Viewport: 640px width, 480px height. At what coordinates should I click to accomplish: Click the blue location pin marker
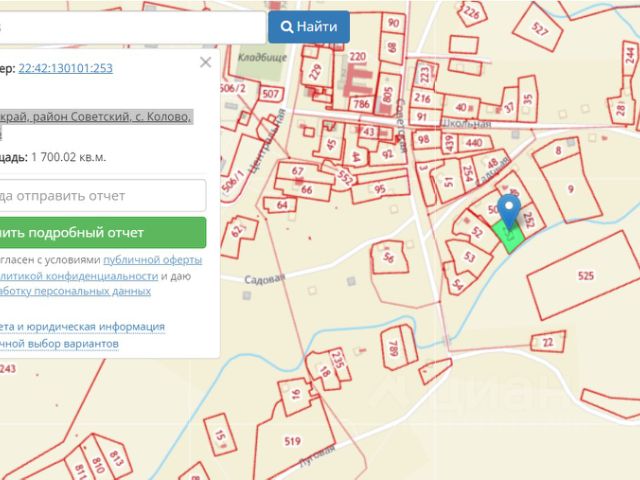coord(509,210)
